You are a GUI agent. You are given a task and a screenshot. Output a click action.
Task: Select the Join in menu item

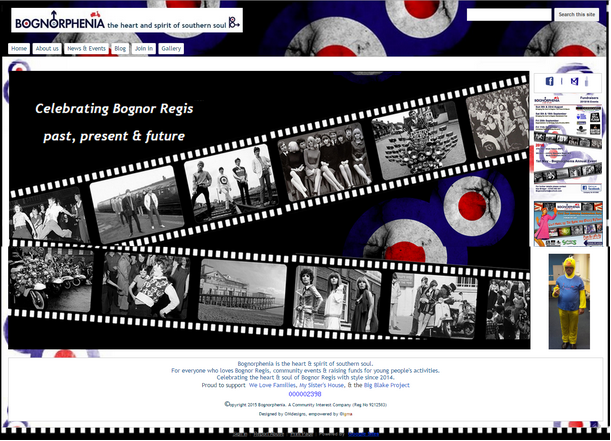[144, 48]
